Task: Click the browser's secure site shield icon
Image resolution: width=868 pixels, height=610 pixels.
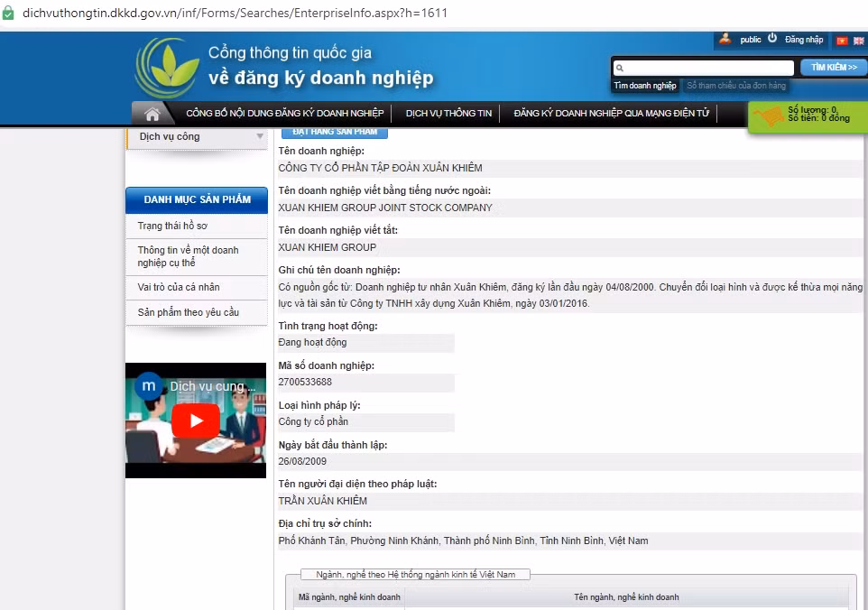Action: pyautogui.click(x=8, y=14)
